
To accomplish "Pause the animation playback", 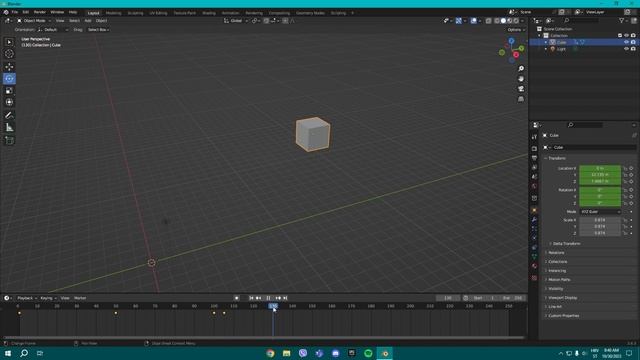I will pyautogui.click(x=268, y=298).
